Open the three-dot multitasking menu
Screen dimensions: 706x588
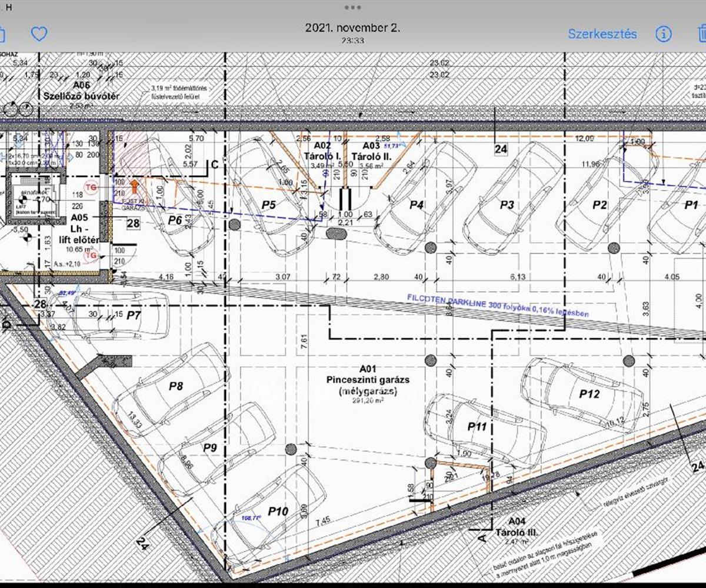point(352,7)
